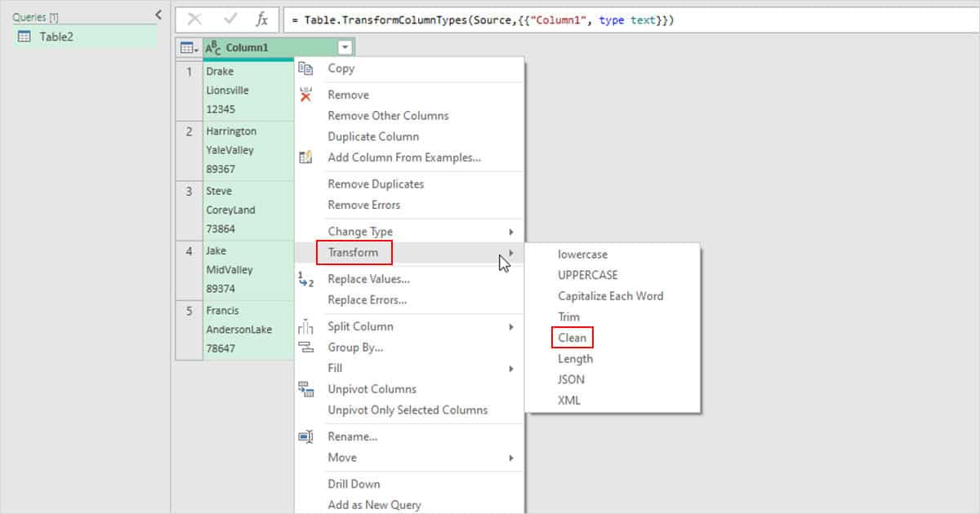
Task: Choose Trim from the Transform submenu
Action: (x=568, y=317)
